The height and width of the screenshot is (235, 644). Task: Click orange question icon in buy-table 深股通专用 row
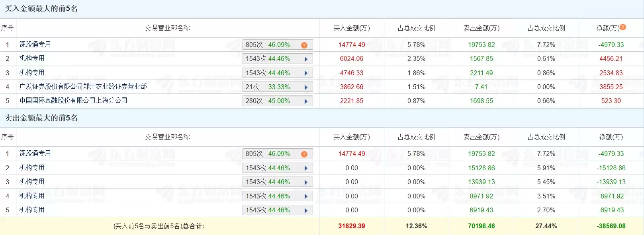pos(304,45)
